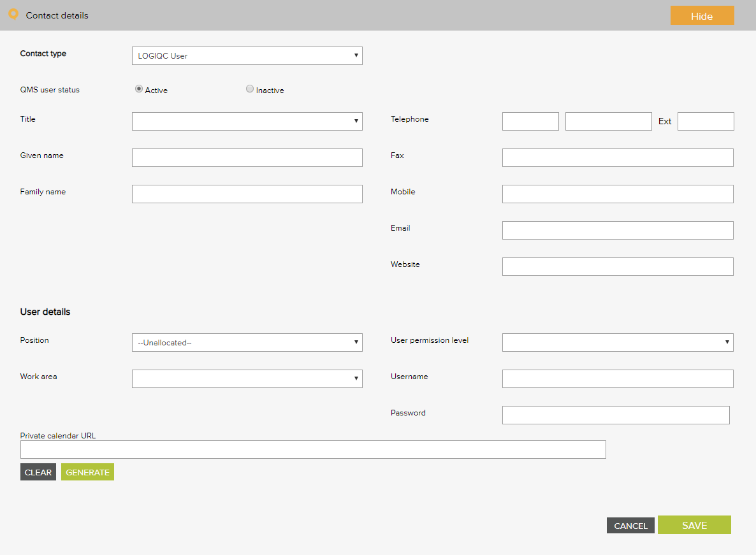Expand the Title dropdown

click(247, 121)
